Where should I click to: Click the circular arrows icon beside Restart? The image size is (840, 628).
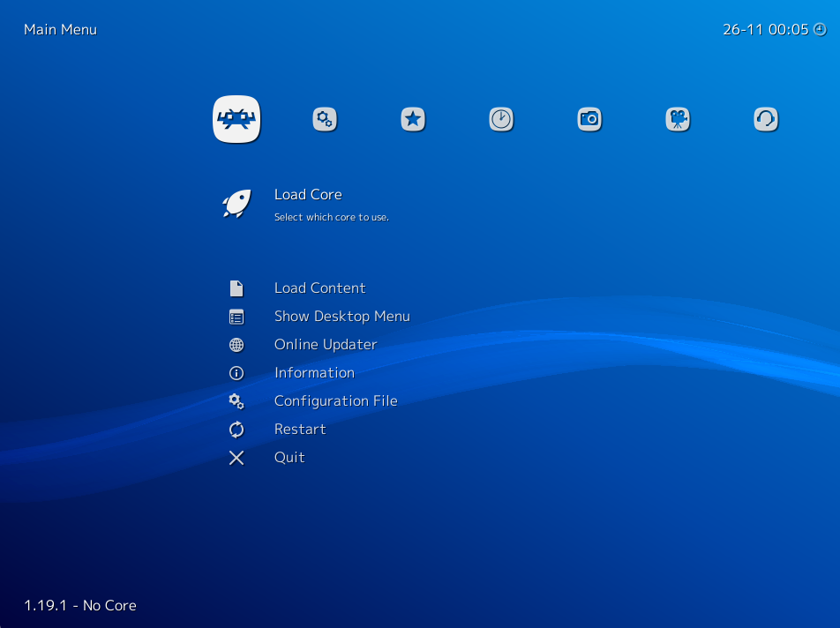(236, 430)
